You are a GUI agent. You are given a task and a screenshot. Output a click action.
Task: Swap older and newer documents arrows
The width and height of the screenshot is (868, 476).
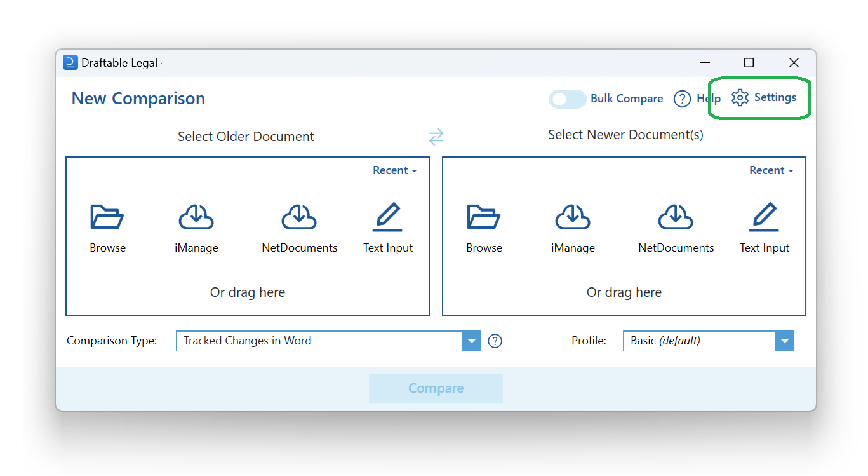pyautogui.click(x=436, y=137)
